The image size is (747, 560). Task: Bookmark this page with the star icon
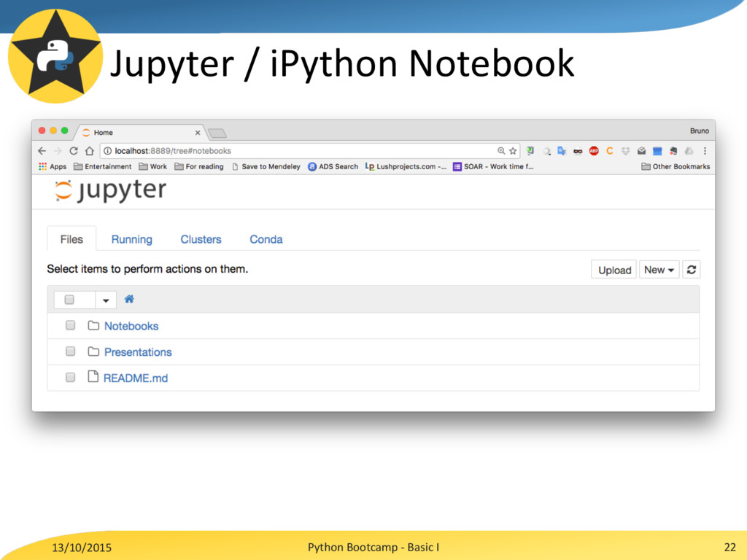coord(513,151)
